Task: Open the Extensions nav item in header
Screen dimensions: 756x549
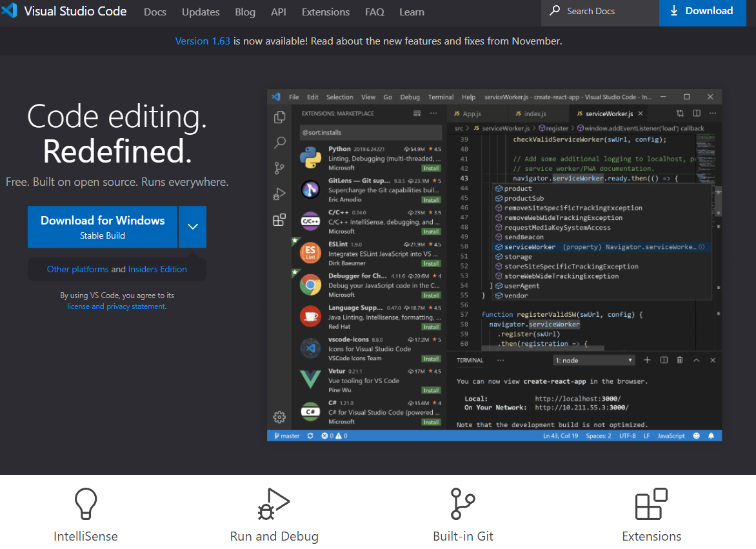Action: pos(326,12)
